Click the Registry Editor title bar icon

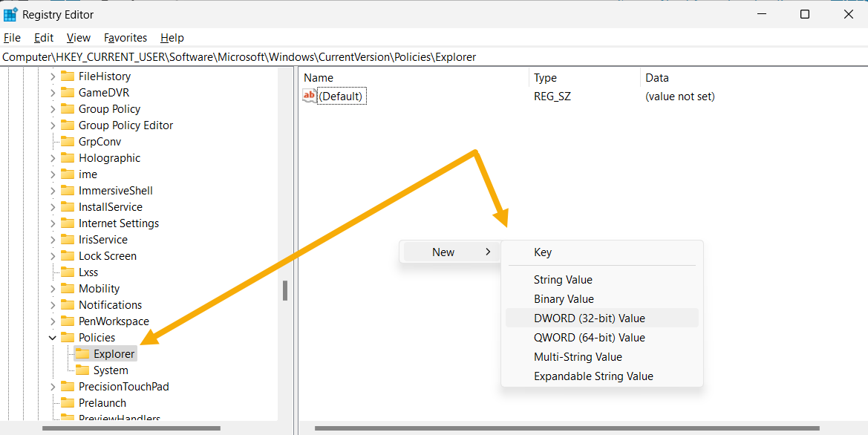pyautogui.click(x=10, y=13)
